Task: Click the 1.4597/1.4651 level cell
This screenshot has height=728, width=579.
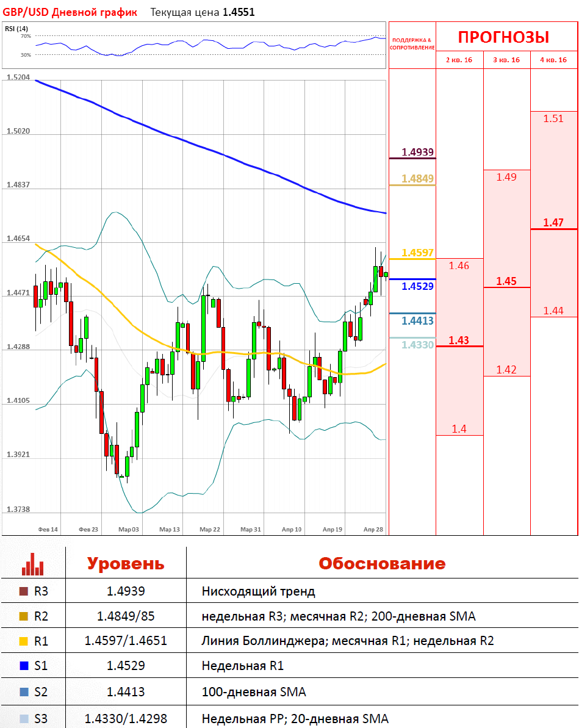Action: (x=126, y=641)
